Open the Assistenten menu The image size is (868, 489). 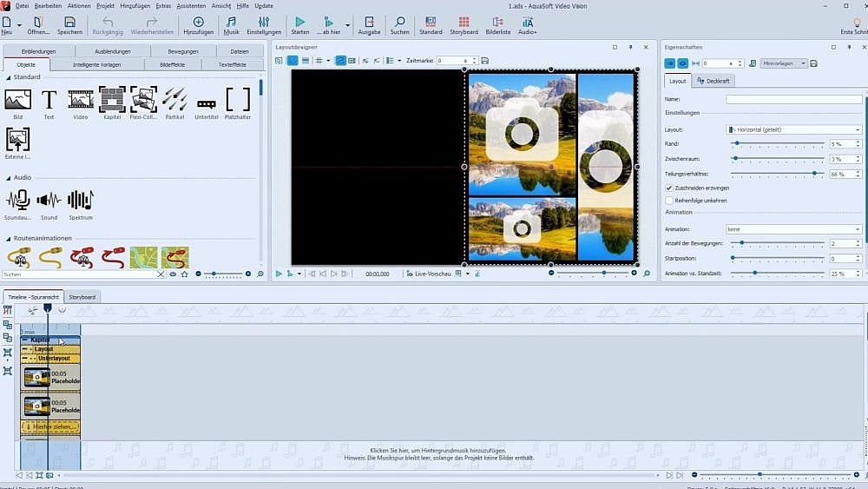(191, 5)
